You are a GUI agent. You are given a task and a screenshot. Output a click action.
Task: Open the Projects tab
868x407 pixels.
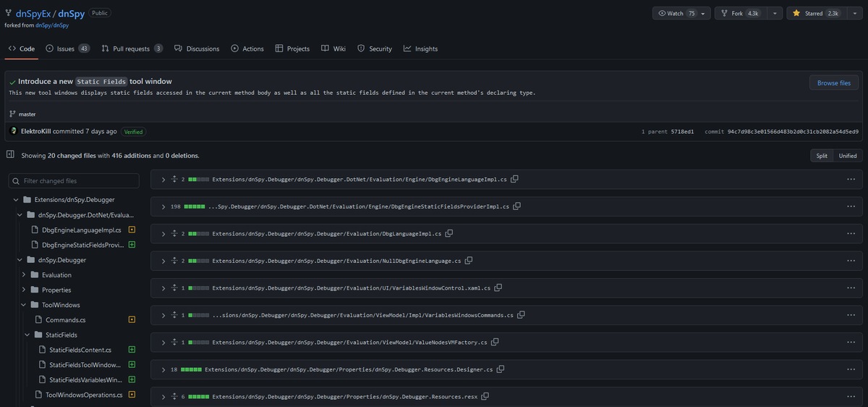click(x=292, y=49)
